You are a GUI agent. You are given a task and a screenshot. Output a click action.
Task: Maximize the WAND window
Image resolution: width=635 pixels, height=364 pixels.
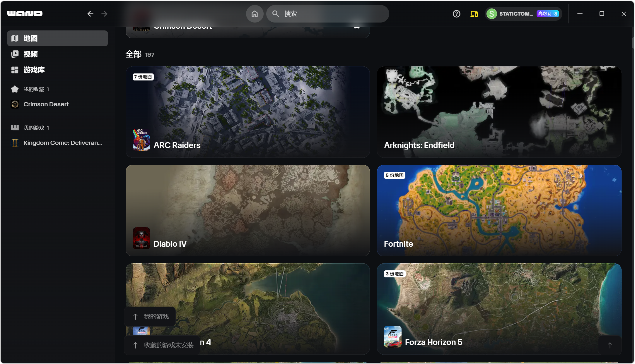(602, 14)
